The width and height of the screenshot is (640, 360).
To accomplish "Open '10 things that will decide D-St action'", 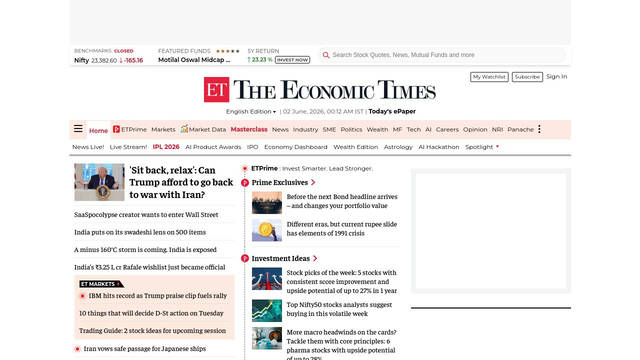I will [151, 313].
